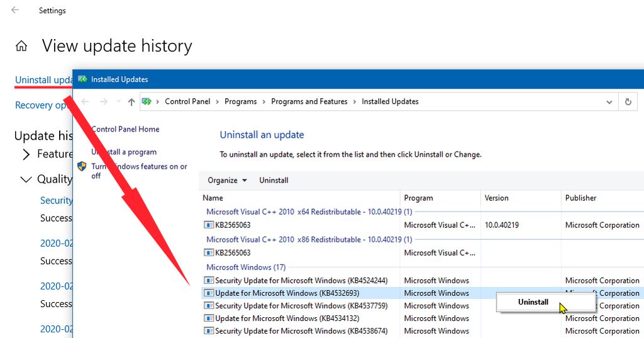Open Control Panel Home link
The width and height of the screenshot is (644, 338).
point(125,130)
